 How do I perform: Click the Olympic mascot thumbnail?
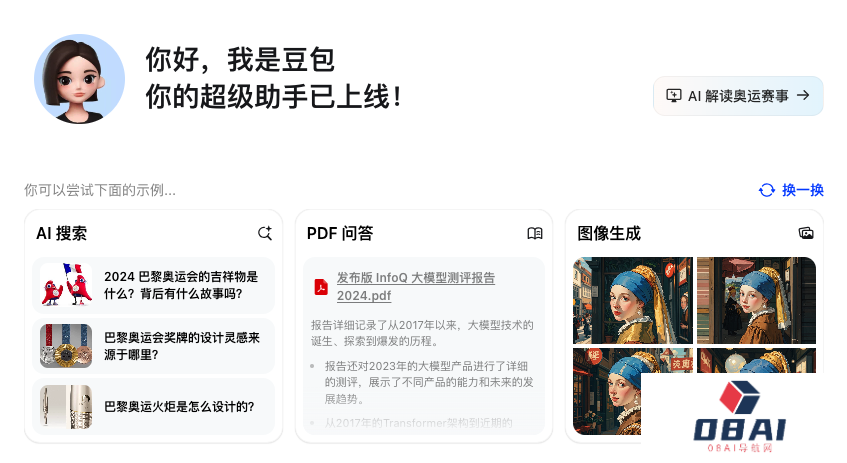point(66,285)
